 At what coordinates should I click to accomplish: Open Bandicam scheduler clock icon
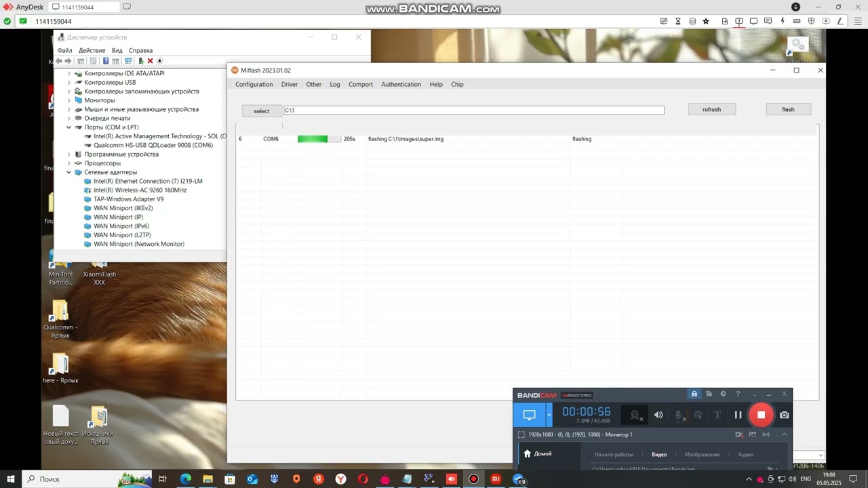[724, 394]
